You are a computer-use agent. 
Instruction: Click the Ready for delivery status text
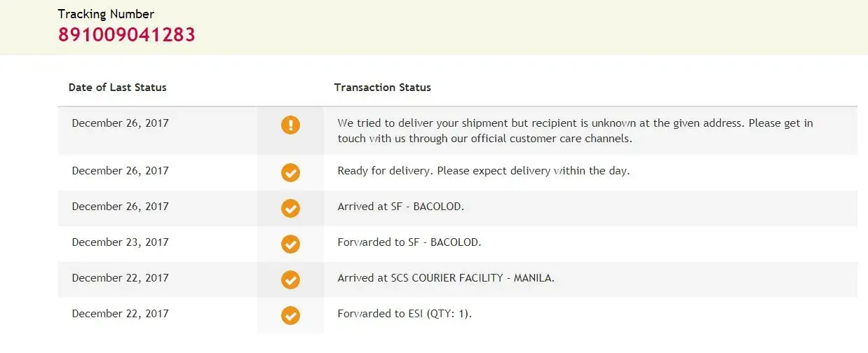(483, 171)
